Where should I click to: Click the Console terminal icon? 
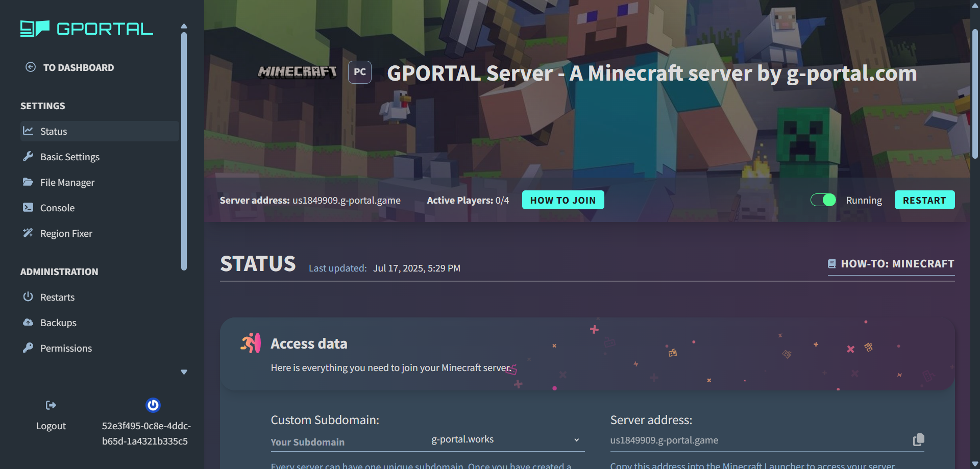pyautogui.click(x=28, y=207)
